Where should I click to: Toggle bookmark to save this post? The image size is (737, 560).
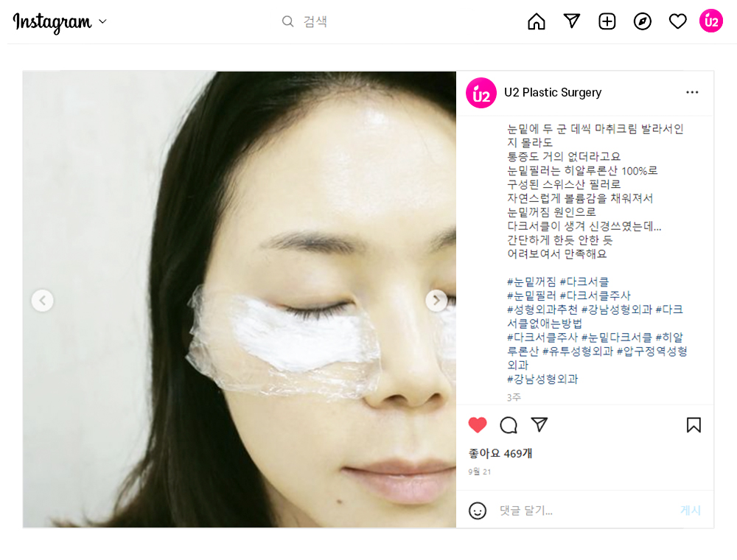pyautogui.click(x=694, y=424)
